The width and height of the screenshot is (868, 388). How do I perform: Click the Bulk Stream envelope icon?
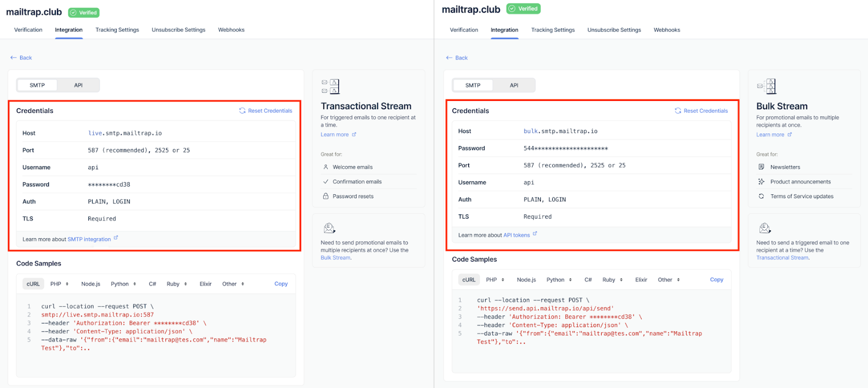tap(767, 86)
